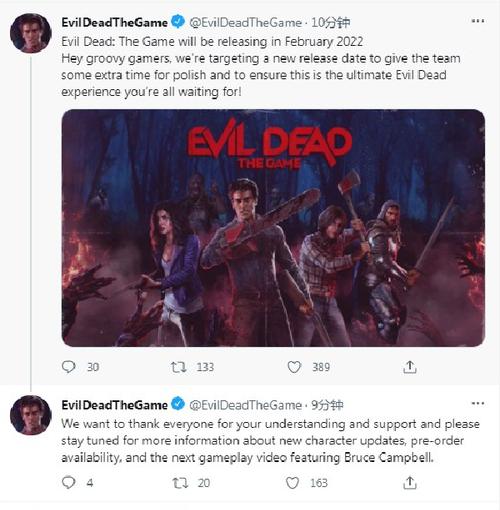Open EvilDeadTheGame display name on second tweet
The width and height of the screenshot is (500, 510).
(x=114, y=405)
